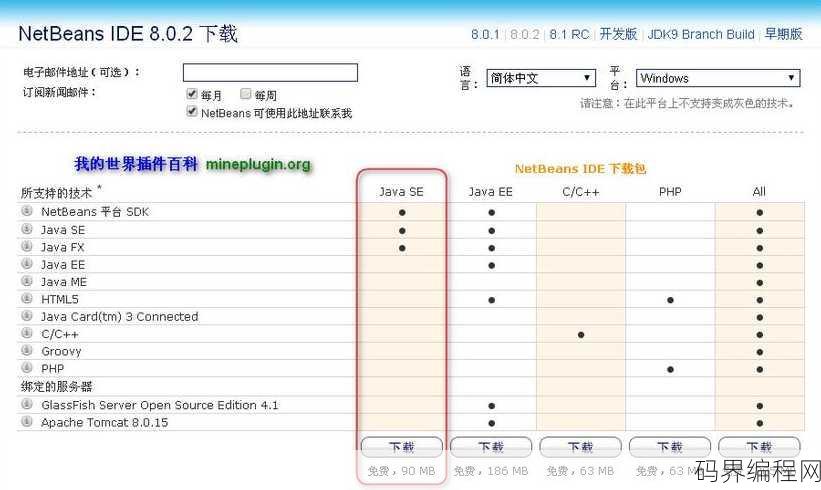This screenshot has height=490, width=821.
Task: Click the 免费, 90 MB size text
Action: click(x=402, y=471)
